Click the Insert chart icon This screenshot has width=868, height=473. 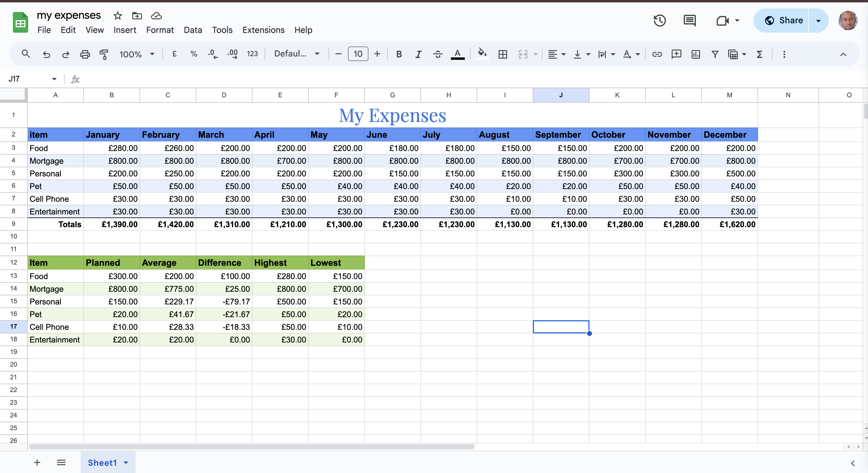point(696,54)
